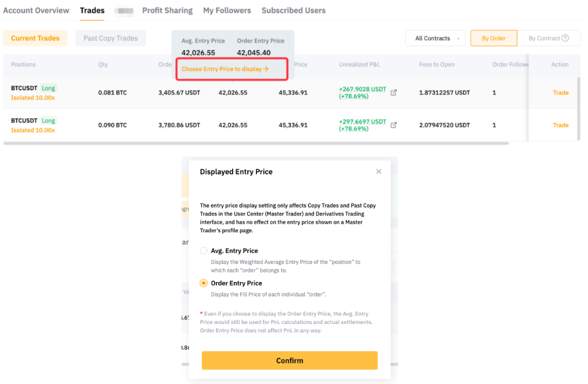
Task: Open share icon beside +267.9028 USDT P&L
Action: tap(394, 93)
